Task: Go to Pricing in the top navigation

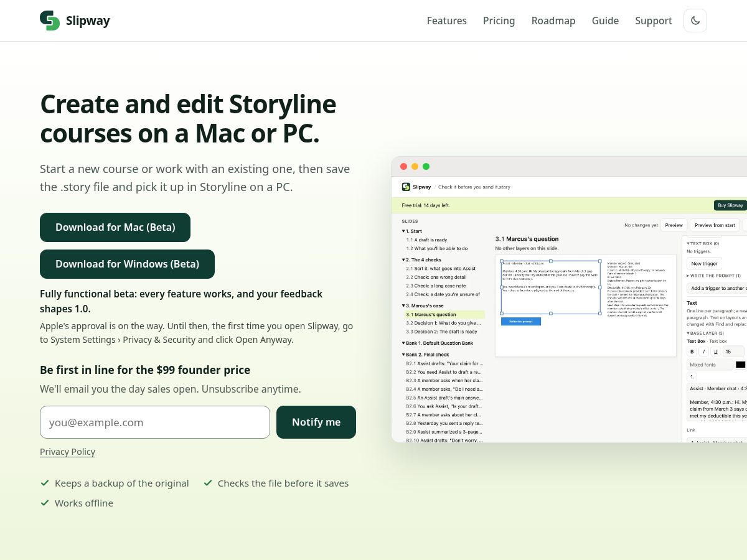Action: pos(499,21)
